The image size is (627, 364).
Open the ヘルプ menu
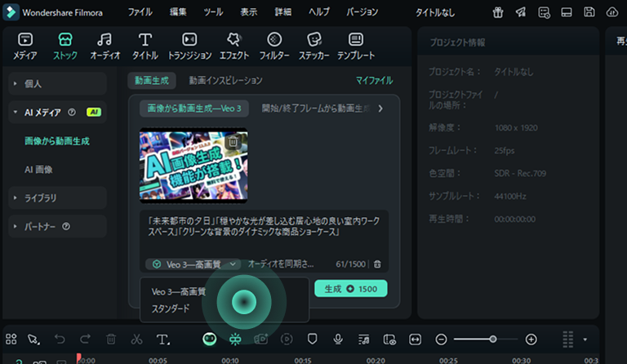pyautogui.click(x=319, y=12)
